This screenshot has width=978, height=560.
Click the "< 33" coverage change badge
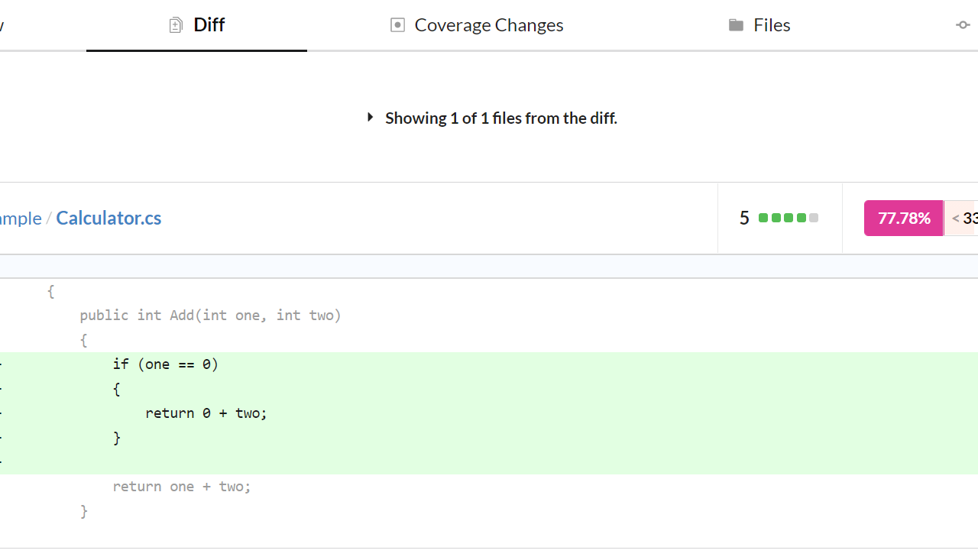tap(964, 218)
